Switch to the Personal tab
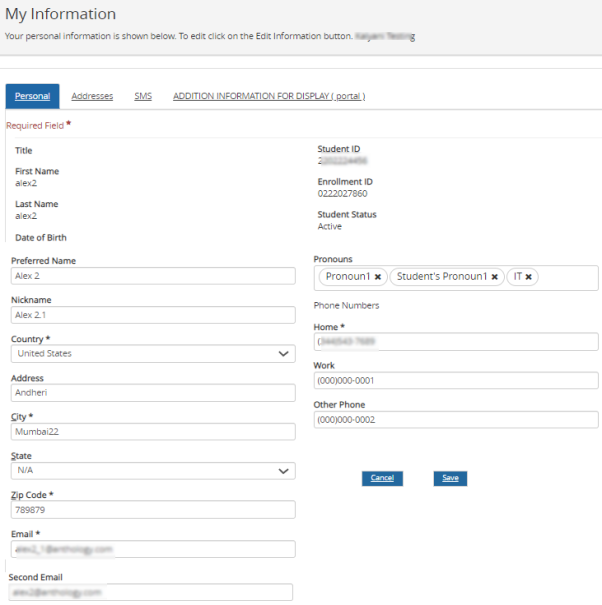The width and height of the screenshot is (602, 605). pyautogui.click(x=32, y=96)
